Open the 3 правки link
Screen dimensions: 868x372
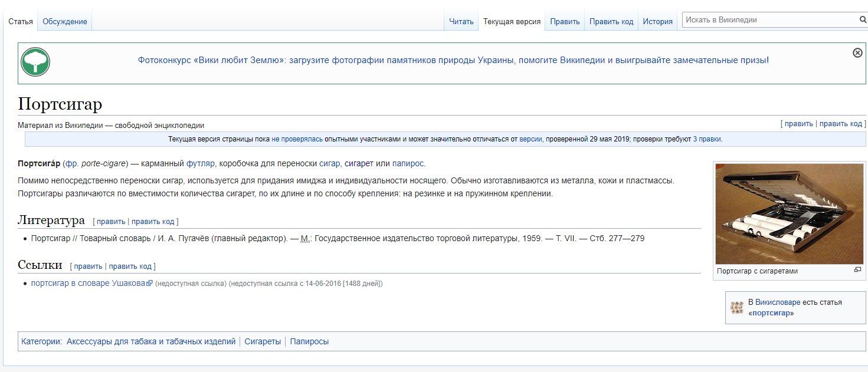click(x=707, y=139)
